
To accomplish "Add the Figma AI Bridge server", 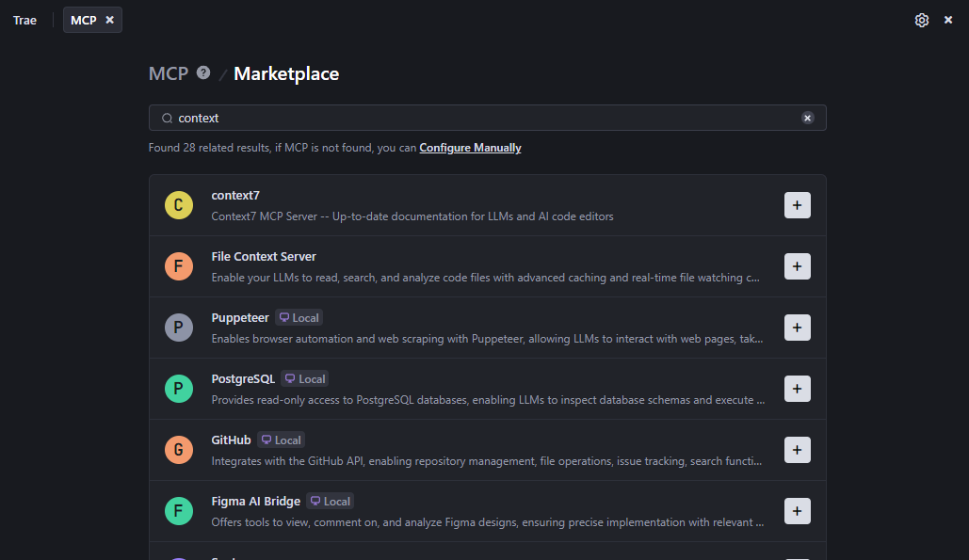I will tap(797, 510).
